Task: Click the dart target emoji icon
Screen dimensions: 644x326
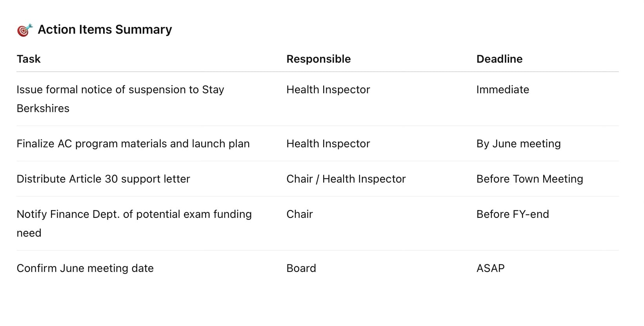Action: pos(24,30)
